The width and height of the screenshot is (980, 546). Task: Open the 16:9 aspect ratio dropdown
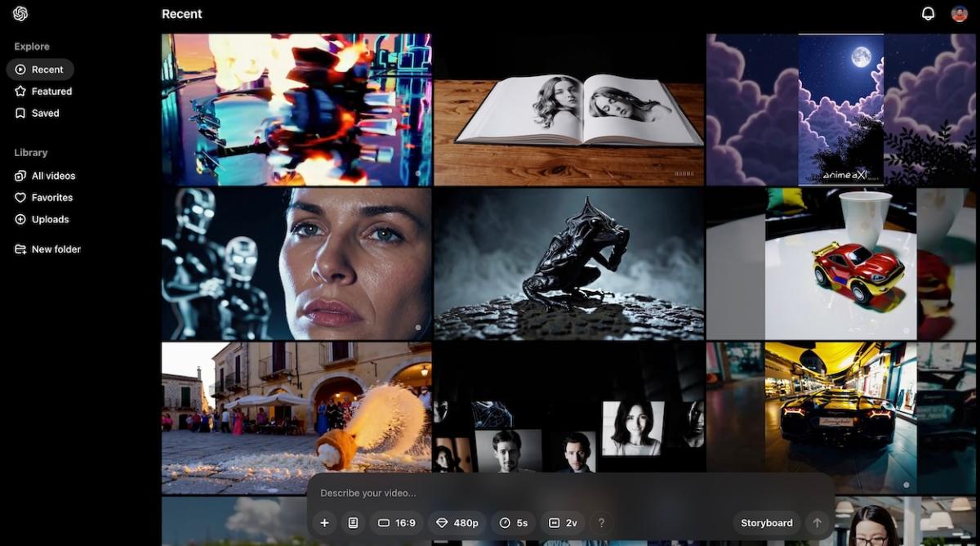(x=397, y=523)
